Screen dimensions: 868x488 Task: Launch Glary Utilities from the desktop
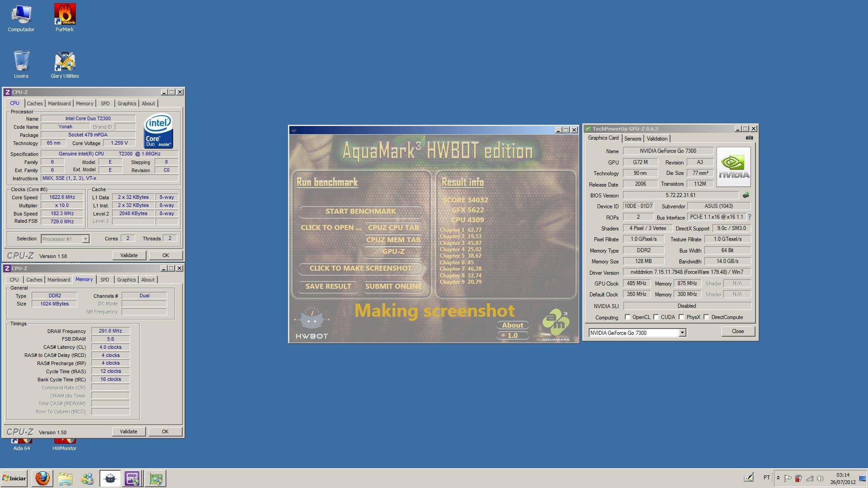pos(65,64)
